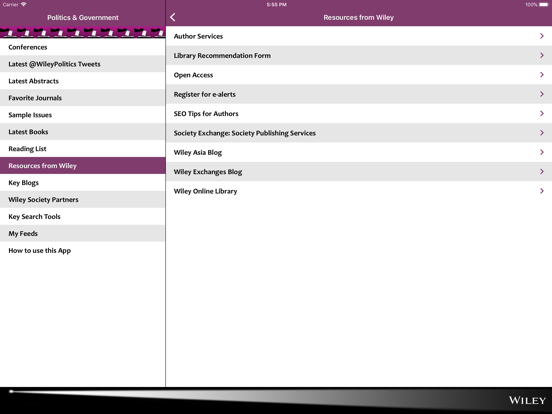Screen dimensions: 552x414
Task: Go back using the header back arrow
Action: pyautogui.click(x=172, y=17)
